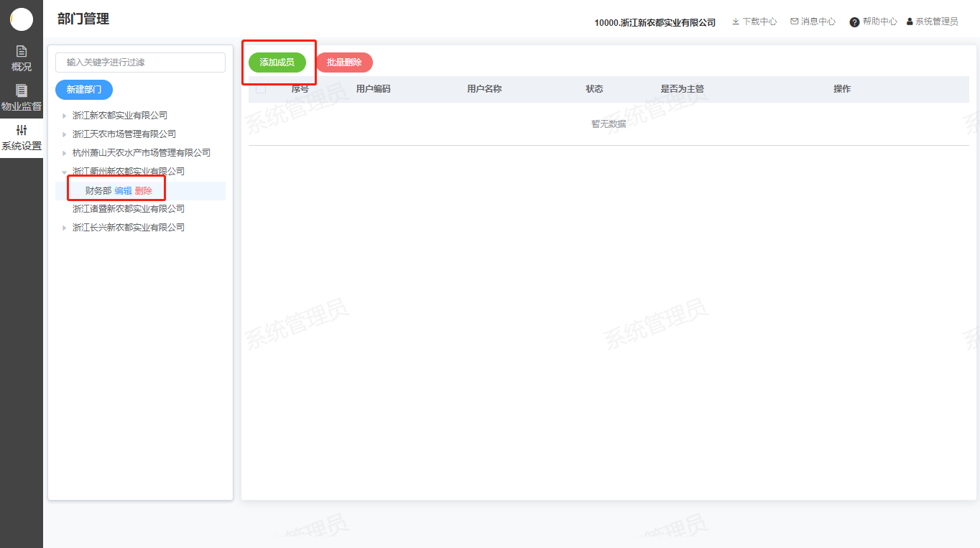The image size is (980, 548).
Task: Collapse the 浙江衢州新农都实业有限公司 node
Action: pyautogui.click(x=64, y=172)
